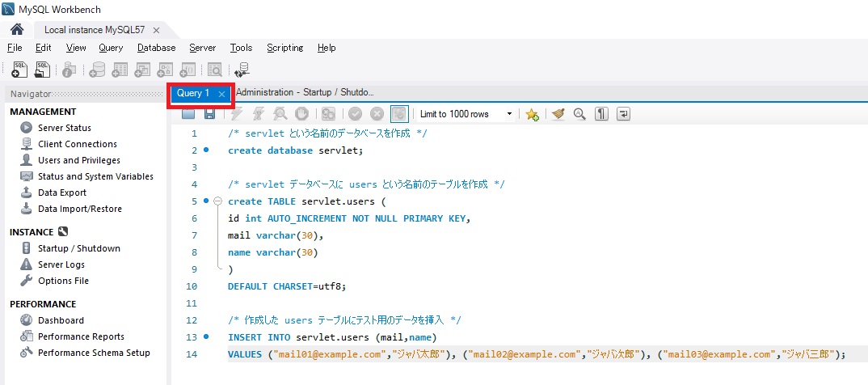This screenshot has width=868, height=385.
Task: Open the Query menu
Action: click(x=112, y=48)
